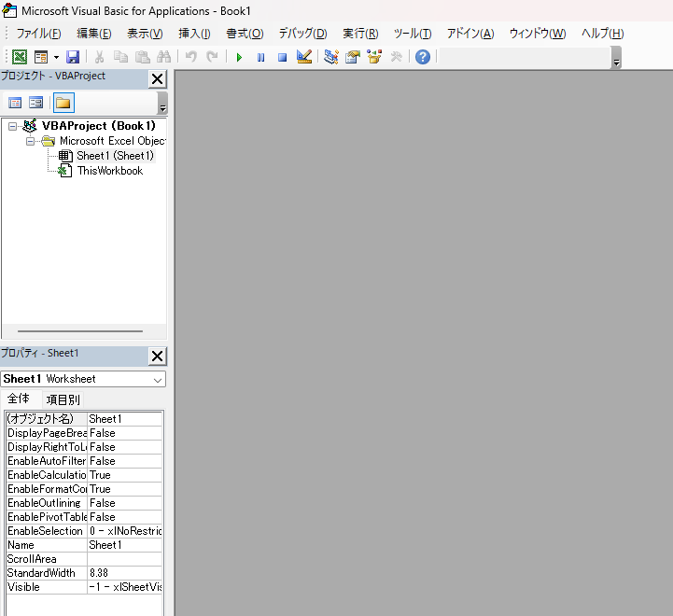This screenshot has width=673, height=616.
Task: Open アドイン(A) menu
Action: point(470,34)
